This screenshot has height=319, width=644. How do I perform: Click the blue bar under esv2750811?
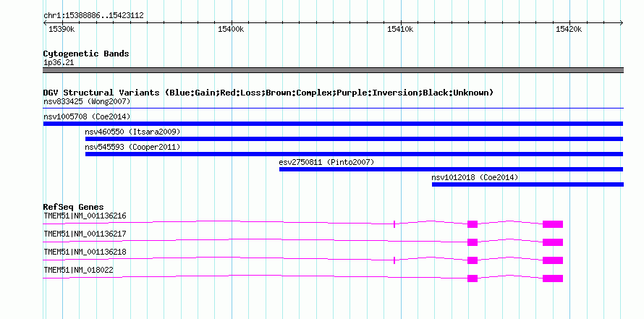coord(451,169)
